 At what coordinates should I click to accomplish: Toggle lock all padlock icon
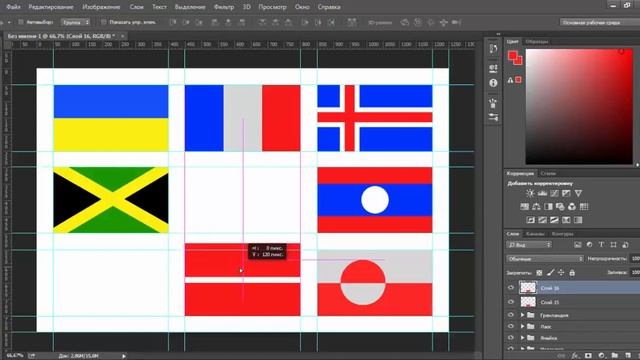point(572,273)
